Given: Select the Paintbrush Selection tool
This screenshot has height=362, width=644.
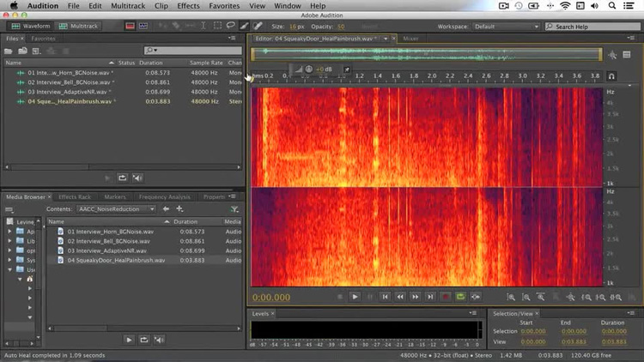Looking at the screenshot, I should 245,26.
